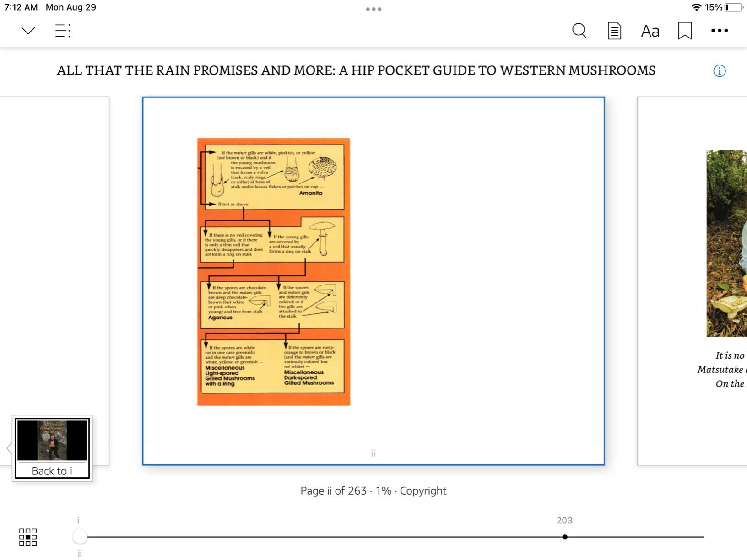Tap the 203 label above the slider

tap(564, 521)
